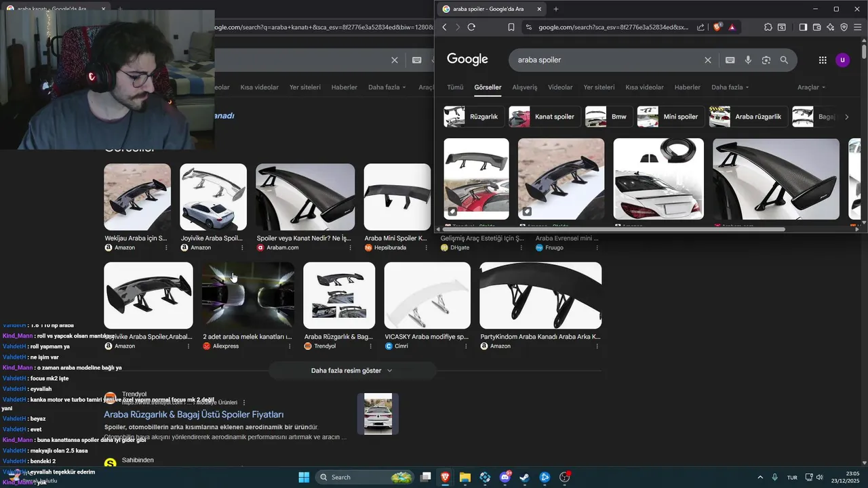Open Haberler tab in front window
This screenshot has width=868, height=488.
(687, 87)
